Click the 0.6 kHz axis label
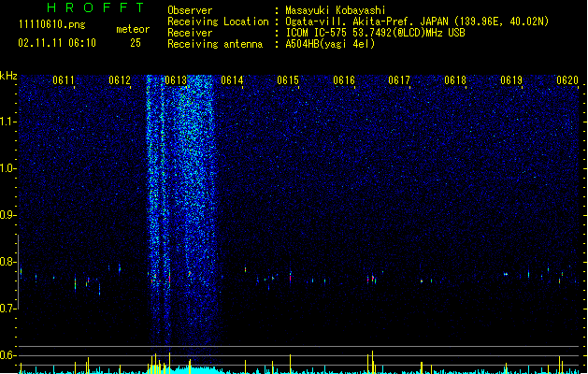The width and height of the screenshot is (588, 374). pyautogui.click(x=7, y=355)
